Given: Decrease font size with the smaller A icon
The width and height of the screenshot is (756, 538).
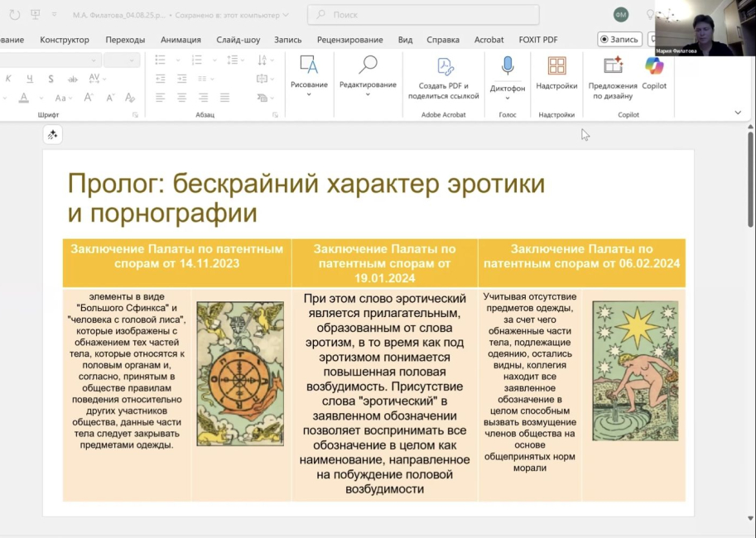Looking at the screenshot, I should coord(110,98).
